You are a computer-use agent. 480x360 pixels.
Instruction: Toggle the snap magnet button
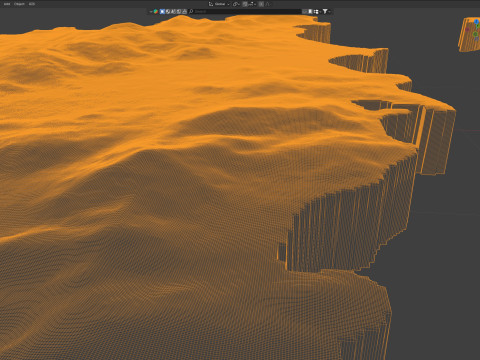245,4
